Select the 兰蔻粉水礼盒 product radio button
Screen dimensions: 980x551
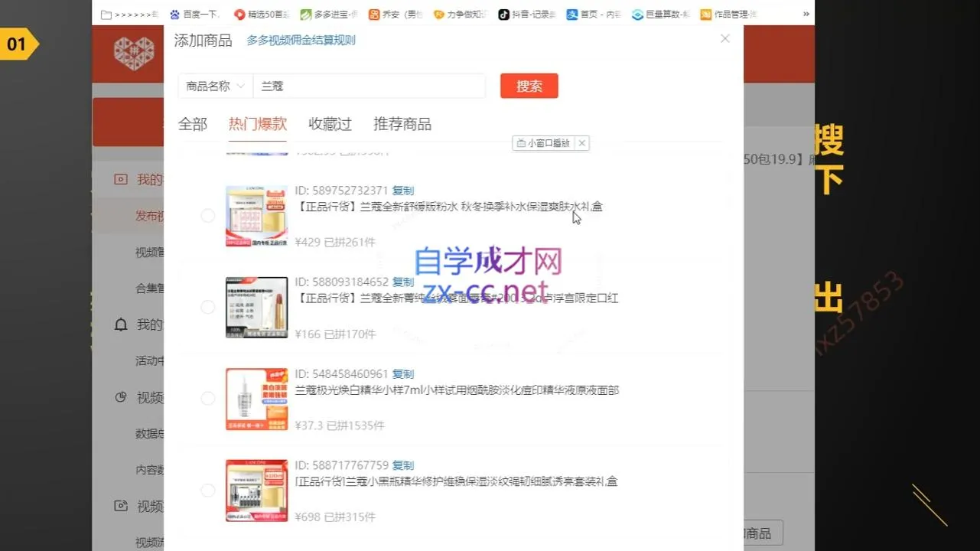point(207,216)
